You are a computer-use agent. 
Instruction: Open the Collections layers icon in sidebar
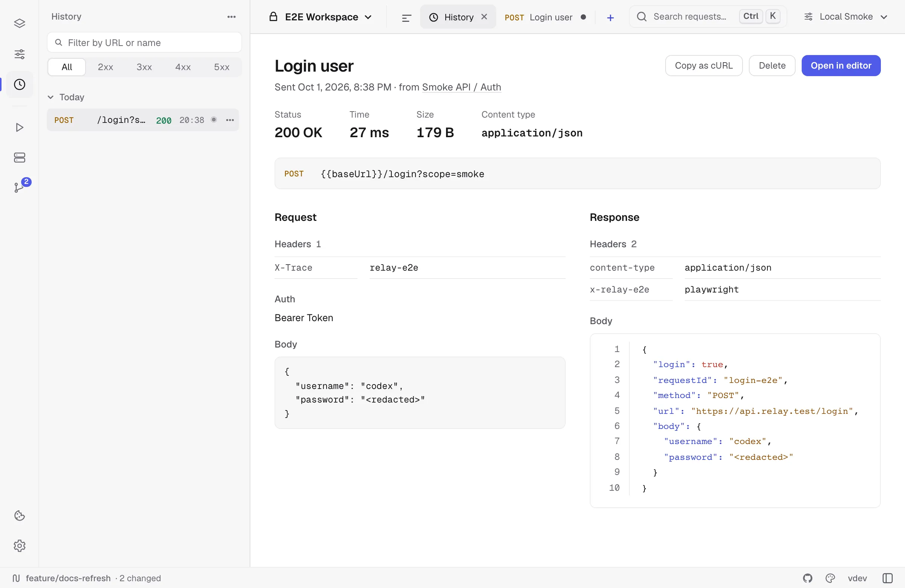click(19, 24)
